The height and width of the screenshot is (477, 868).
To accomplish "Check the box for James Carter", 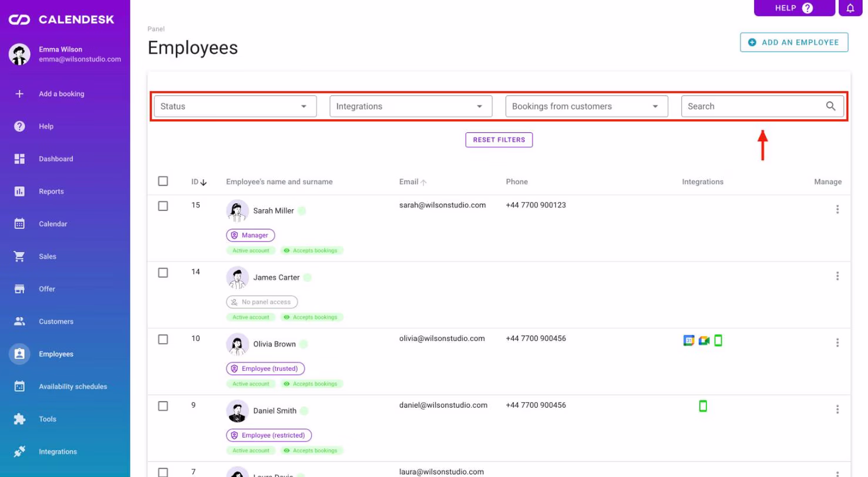I will click(x=163, y=273).
